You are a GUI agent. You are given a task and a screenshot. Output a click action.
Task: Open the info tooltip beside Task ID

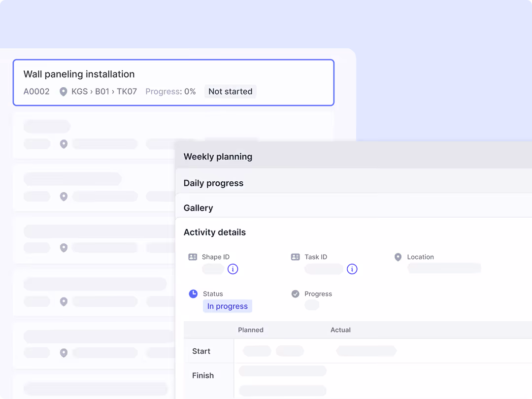coord(352,269)
